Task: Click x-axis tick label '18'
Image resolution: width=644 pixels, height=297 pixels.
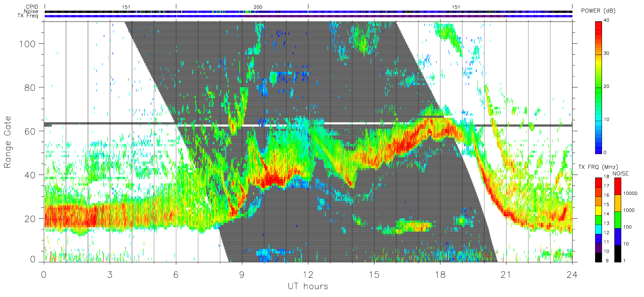Action: [x=440, y=275]
